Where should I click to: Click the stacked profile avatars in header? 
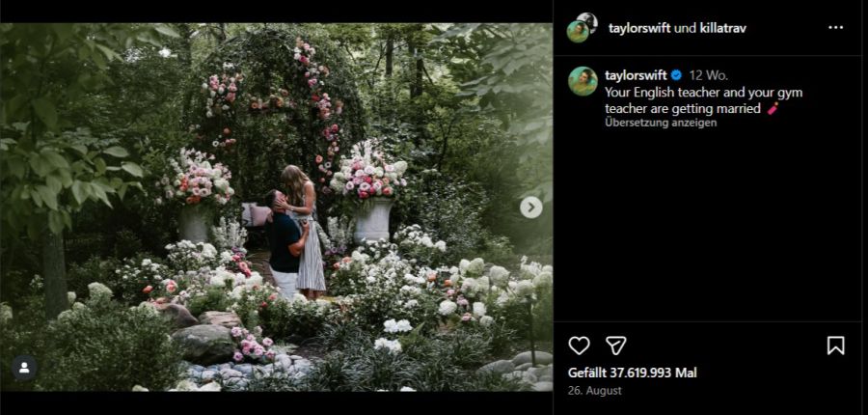(x=583, y=27)
